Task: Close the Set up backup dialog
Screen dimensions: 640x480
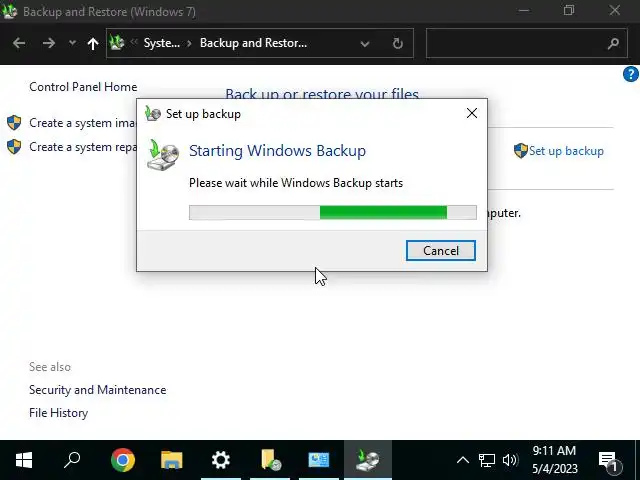Action: pos(472,113)
